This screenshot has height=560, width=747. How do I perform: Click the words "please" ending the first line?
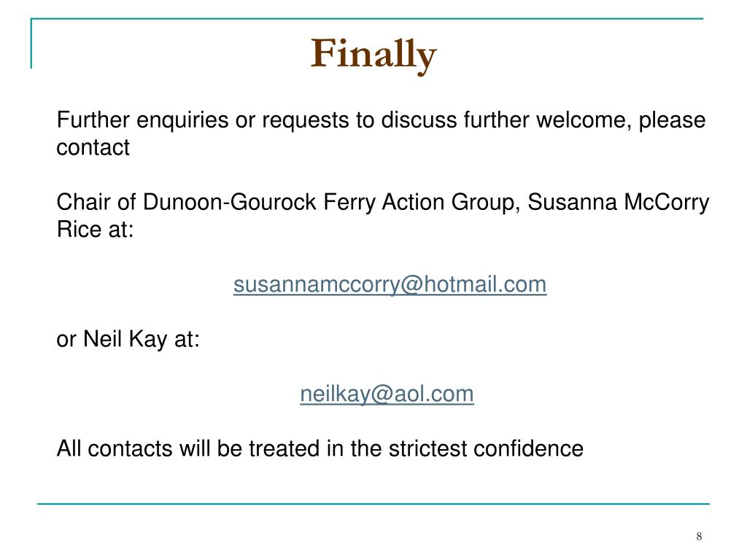pyautogui.click(x=672, y=121)
